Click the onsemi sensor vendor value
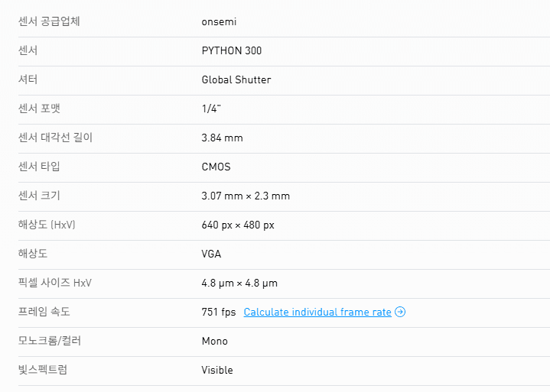550x392 pixels. pos(219,21)
